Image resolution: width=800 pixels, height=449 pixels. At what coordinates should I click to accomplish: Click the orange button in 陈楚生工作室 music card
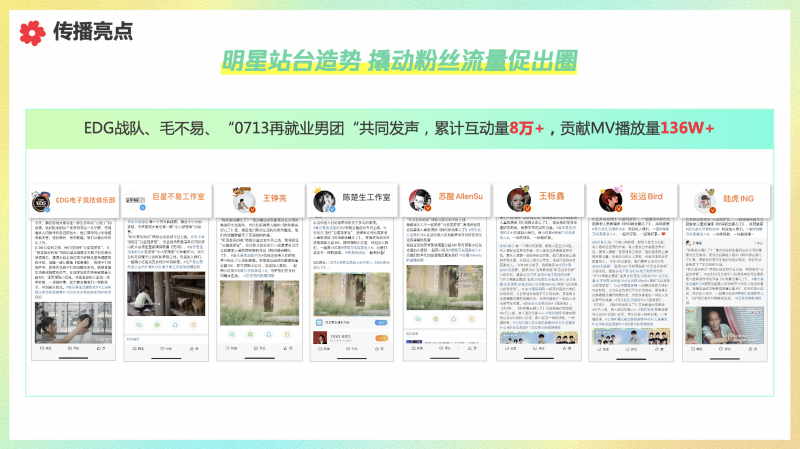(x=381, y=338)
